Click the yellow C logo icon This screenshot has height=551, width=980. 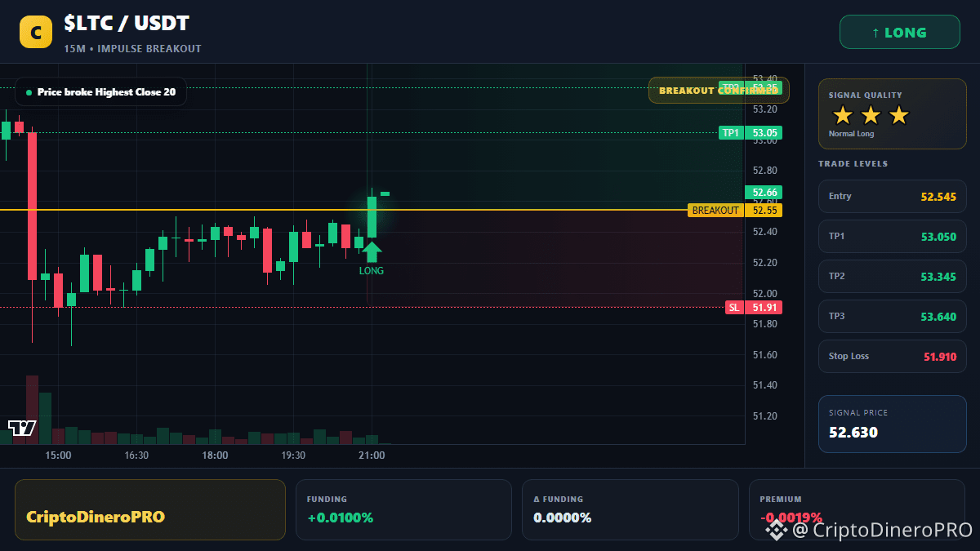[35, 32]
